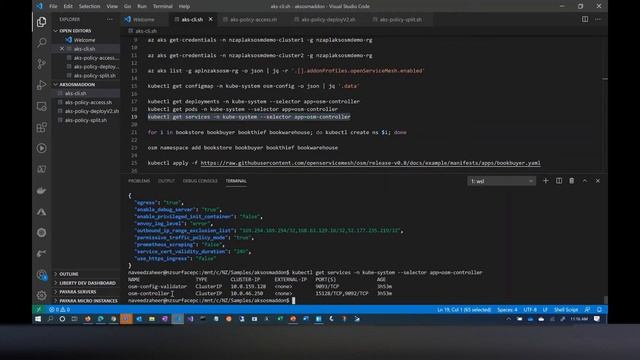Kill the terminal with trash icon

572,181
